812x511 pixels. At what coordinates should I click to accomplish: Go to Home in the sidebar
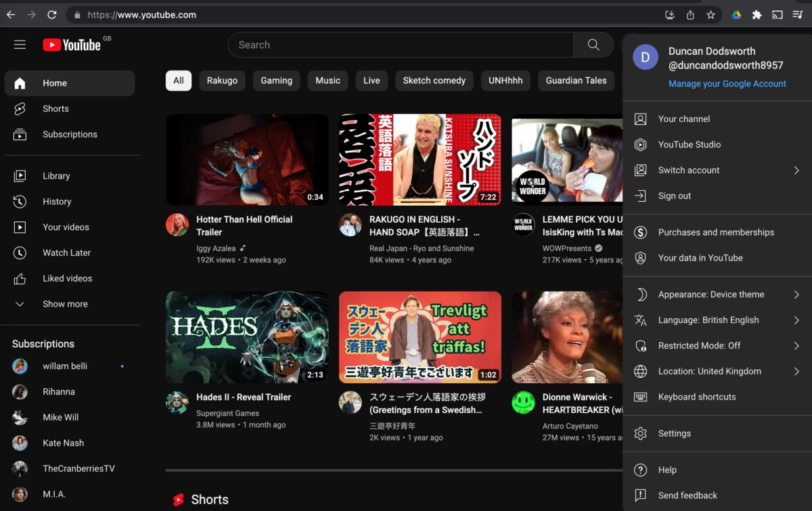tap(70, 83)
